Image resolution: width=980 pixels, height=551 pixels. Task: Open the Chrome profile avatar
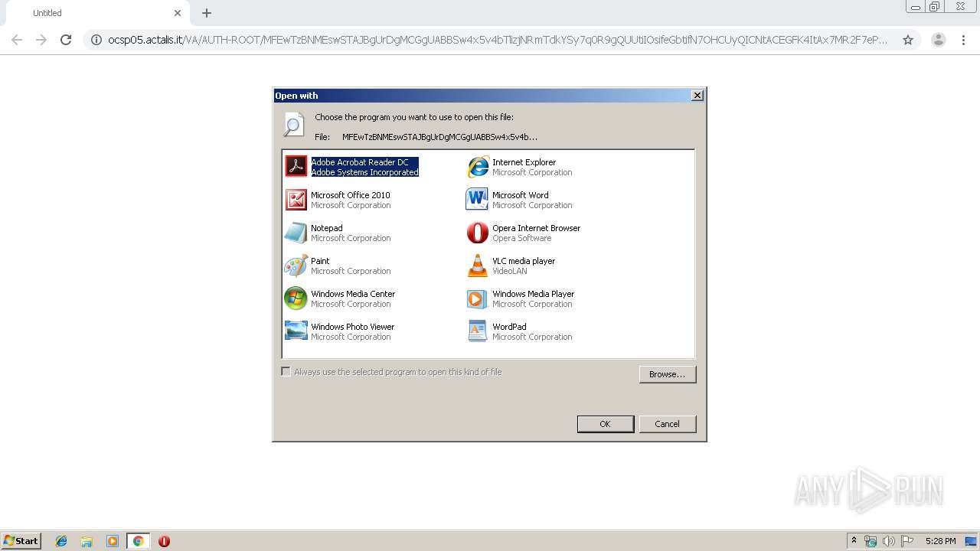tap(938, 40)
